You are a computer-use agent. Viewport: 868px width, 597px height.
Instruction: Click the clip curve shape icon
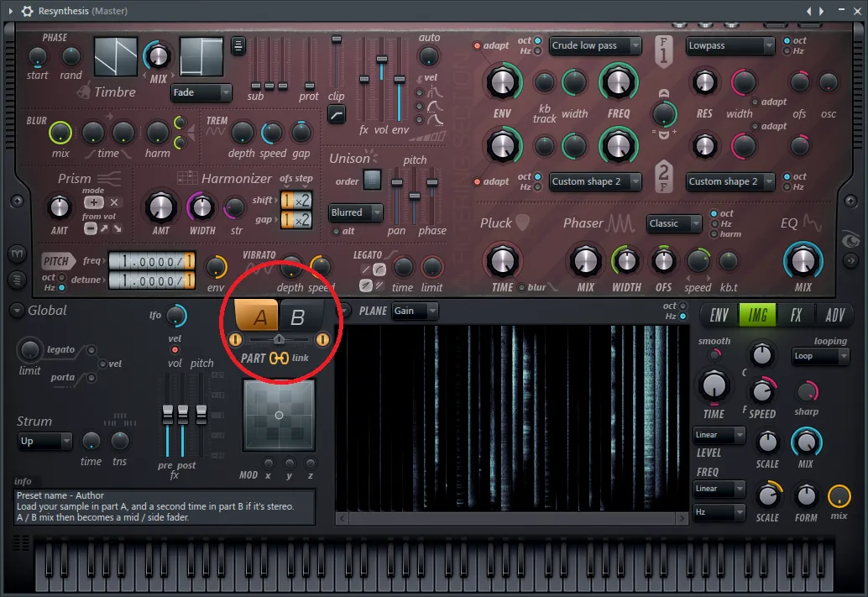point(337,115)
